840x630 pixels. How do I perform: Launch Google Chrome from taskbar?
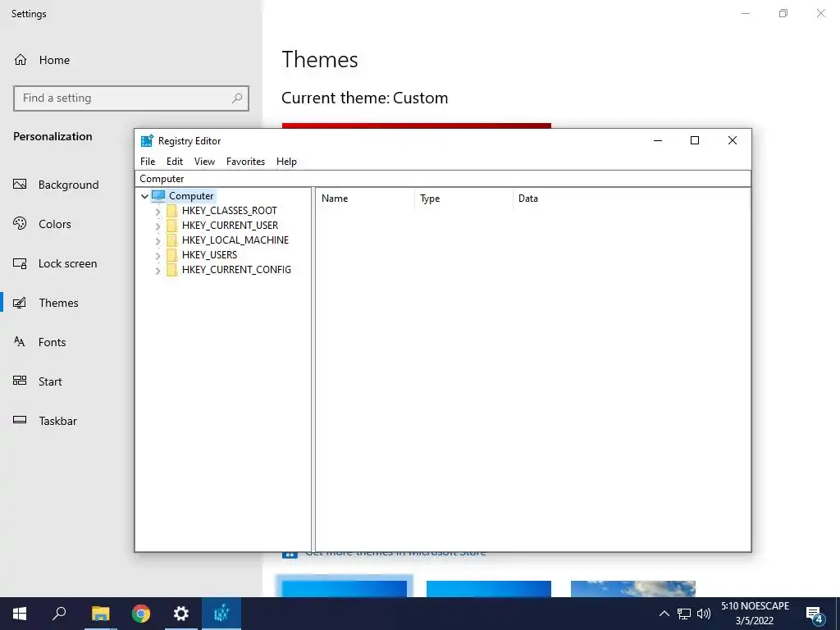(x=141, y=614)
